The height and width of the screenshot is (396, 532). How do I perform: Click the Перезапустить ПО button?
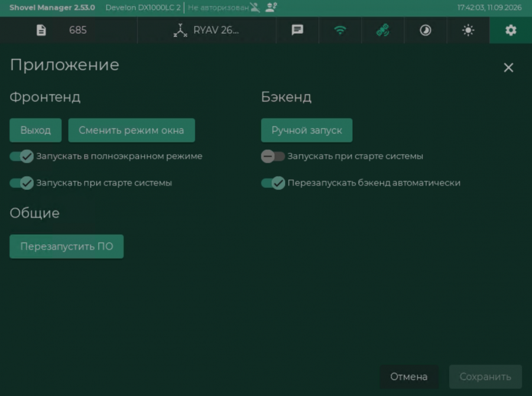(66, 246)
